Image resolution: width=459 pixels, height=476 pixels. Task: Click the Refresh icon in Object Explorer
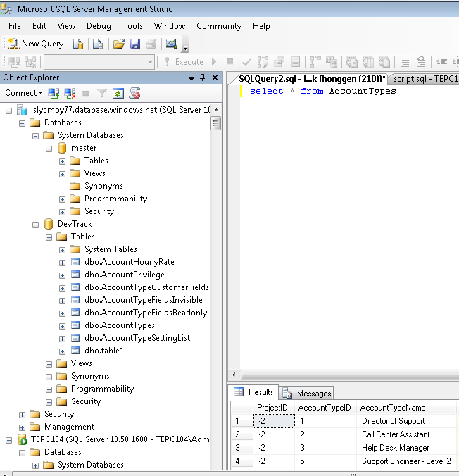pyautogui.click(x=118, y=94)
